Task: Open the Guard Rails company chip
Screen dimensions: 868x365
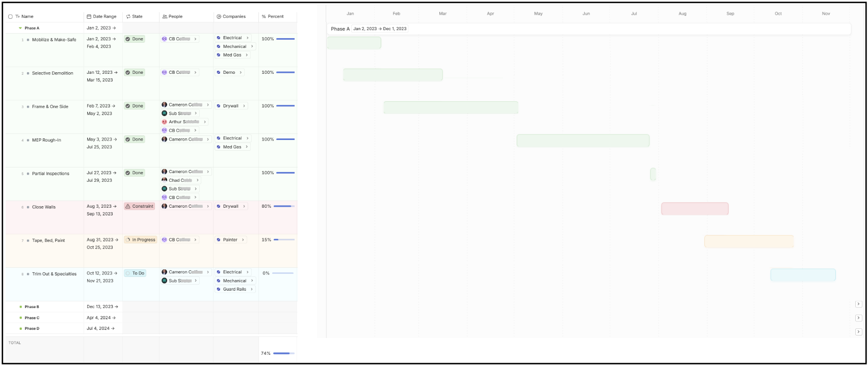Action: pos(235,290)
